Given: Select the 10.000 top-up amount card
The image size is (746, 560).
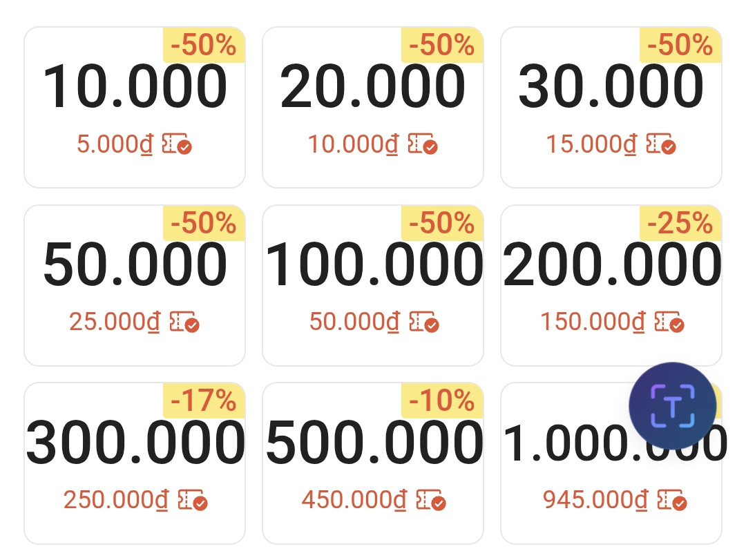Looking at the screenshot, I should [135, 107].
